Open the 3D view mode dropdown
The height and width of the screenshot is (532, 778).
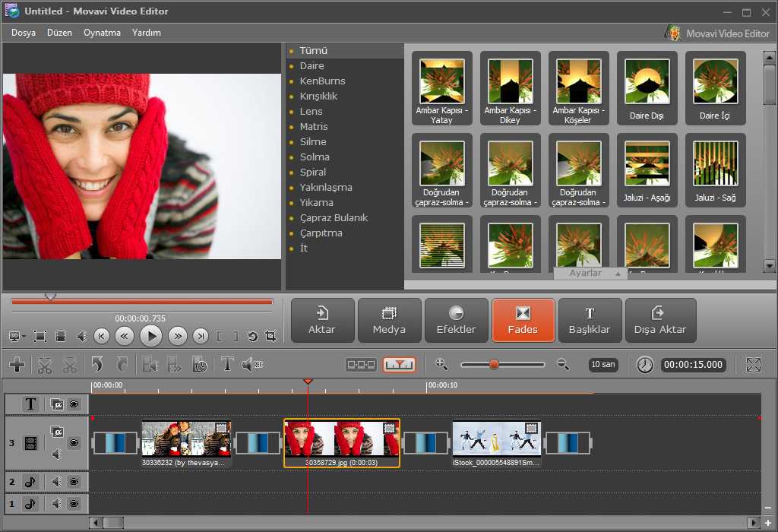(x=17, y=337)
